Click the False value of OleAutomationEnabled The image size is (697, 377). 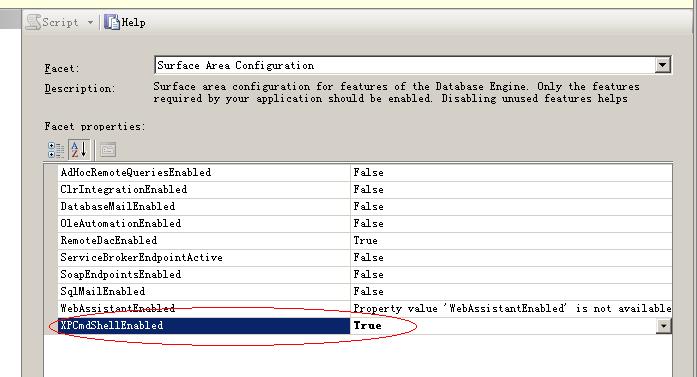pyautogui.click(x=369, y=223)
